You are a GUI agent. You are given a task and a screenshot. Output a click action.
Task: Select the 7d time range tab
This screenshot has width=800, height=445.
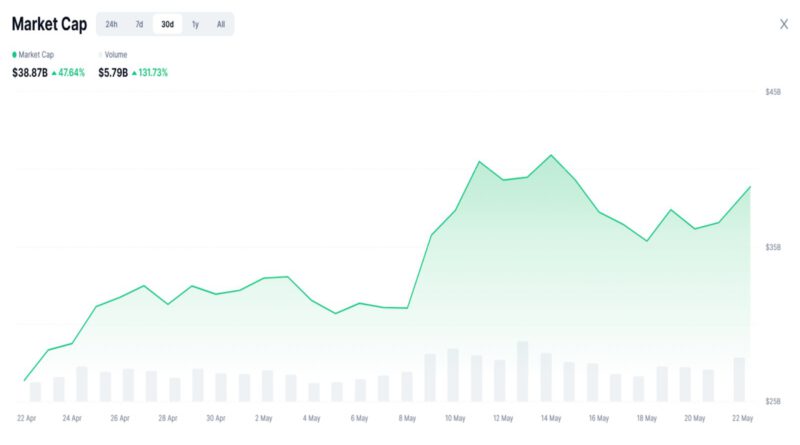click(139, 24)
